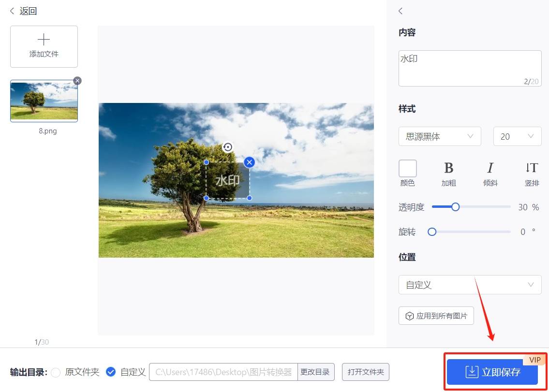
Task: Delete the 8.png thumbnail using its X badge
Action: 77,81
